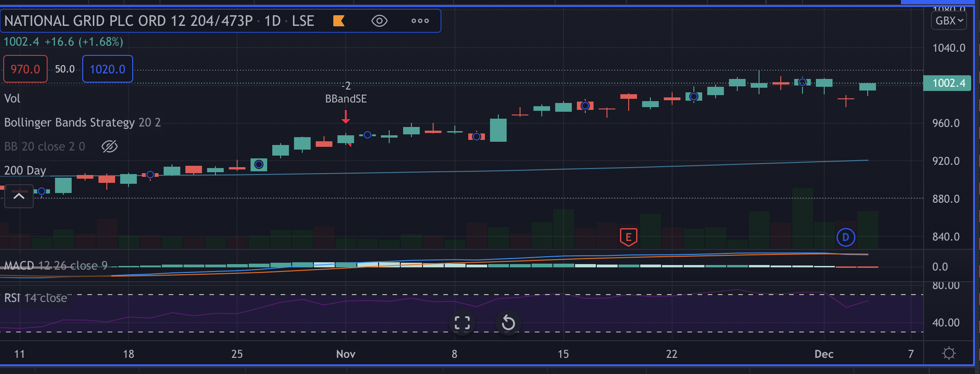The height and width of the screenshot is (374, 980).
Task: Click the 1002.4 current price label on axis
Action: click(947, 83)
